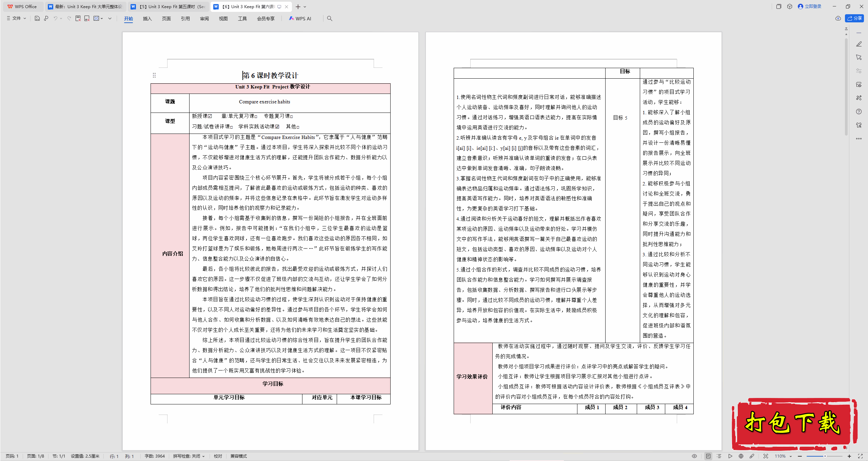Viewport: 868px width, 461px height.
Task: Open the 插入 ribbon tab
Action: click(147, 19)
